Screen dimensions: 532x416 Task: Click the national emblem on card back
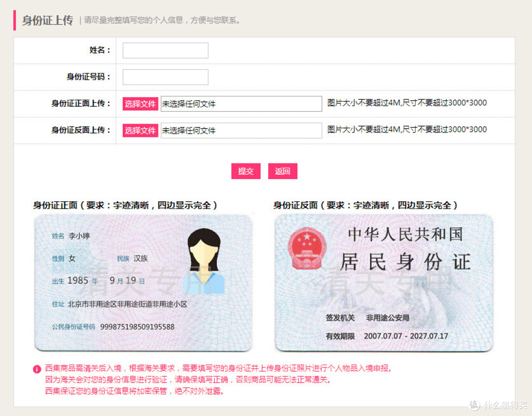tap(307, 249)
